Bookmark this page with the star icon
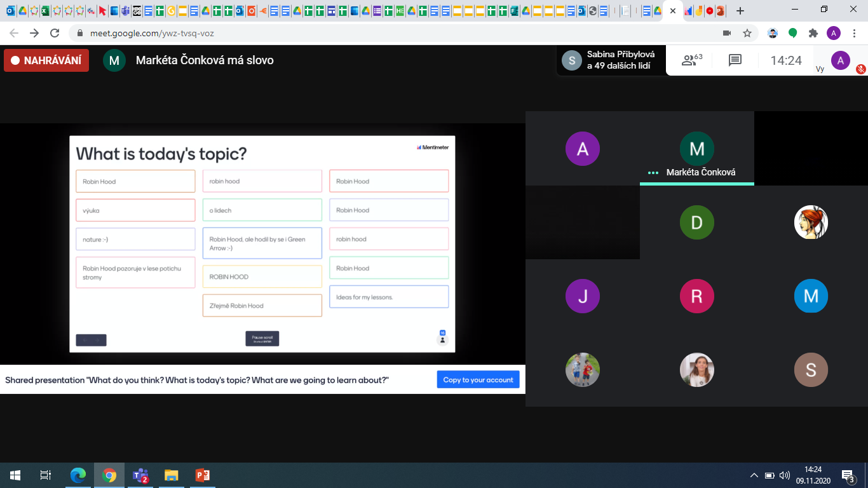 pos(747,33)
